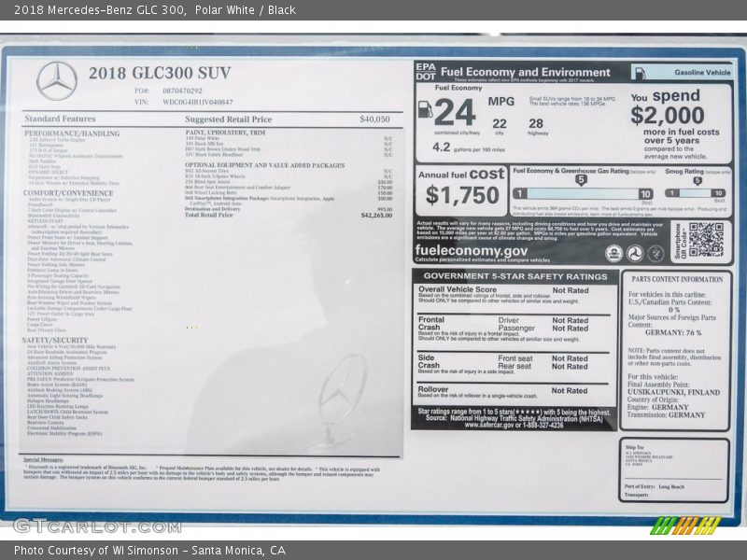Click the Mercedes-Benz star logo beside GLC300 SUV
The image size is (747, 560).
[x=56, y=81]
